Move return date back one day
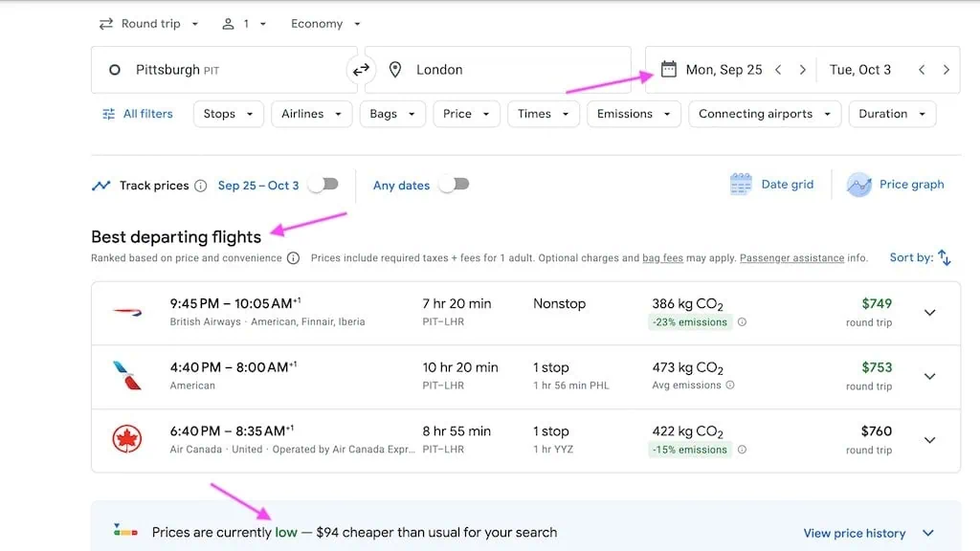 click(922, 70)
